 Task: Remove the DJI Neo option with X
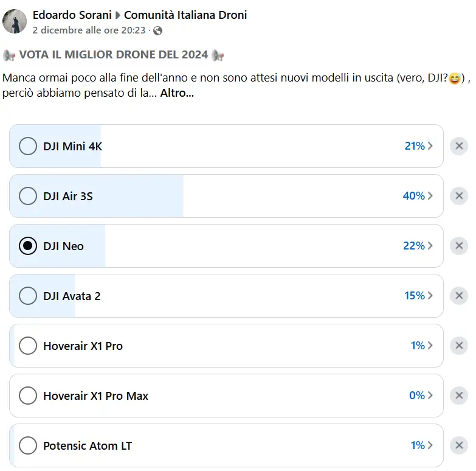coord(459,246)
